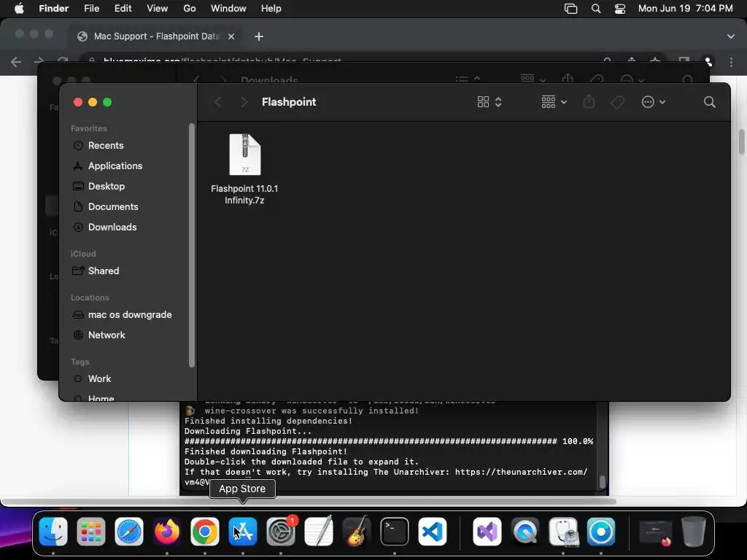
Task: Open Safari in the Dock
Action: pos(129,532)
